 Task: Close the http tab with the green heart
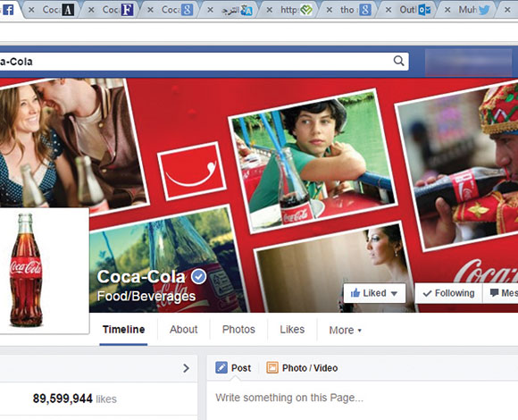click(269, 10)
